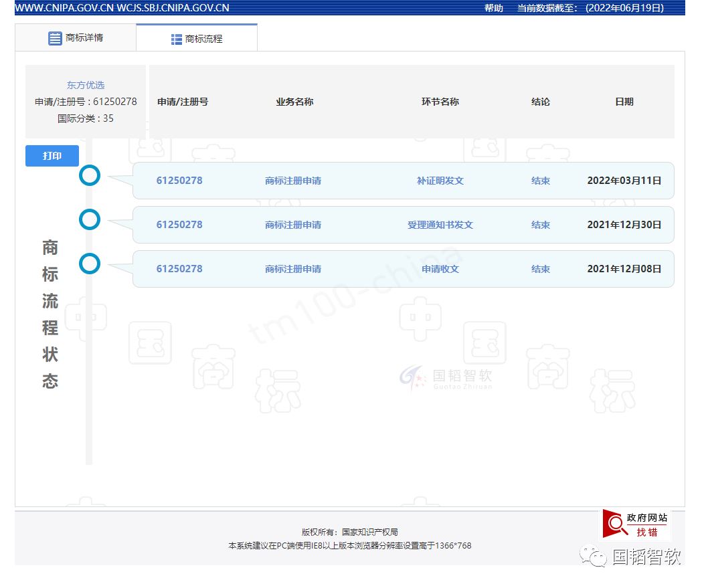Click 商标注册申请 in the 2021年12月30日 row

tap(292, 224)
